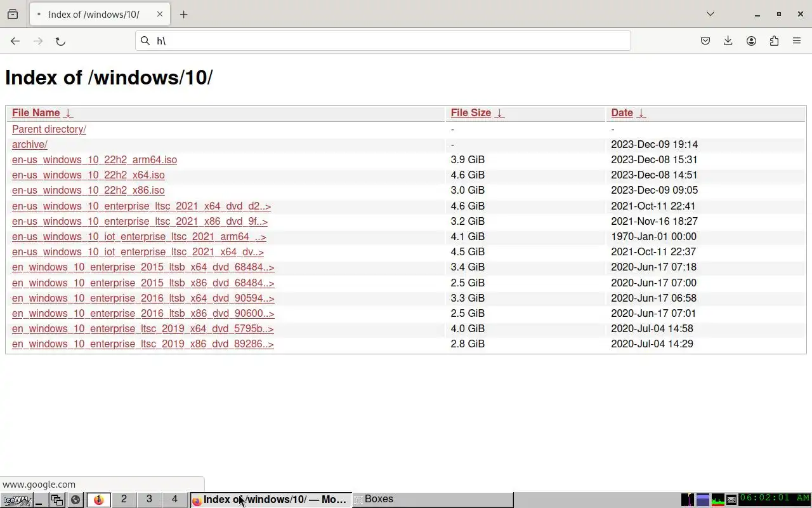
Task: Open the Firefox View tab list icon
Action: click(13, 14)
